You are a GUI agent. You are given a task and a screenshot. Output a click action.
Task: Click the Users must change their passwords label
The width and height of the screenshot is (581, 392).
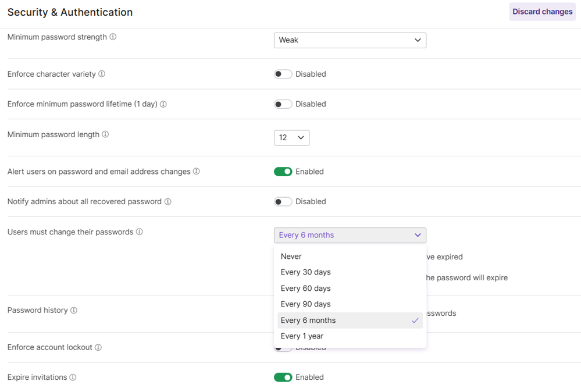pyautogui.click(x=70, y=232)
